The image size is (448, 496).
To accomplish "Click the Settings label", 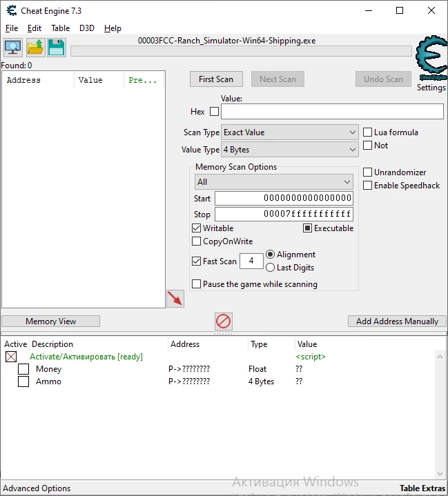I will click(x=431, y=88).
